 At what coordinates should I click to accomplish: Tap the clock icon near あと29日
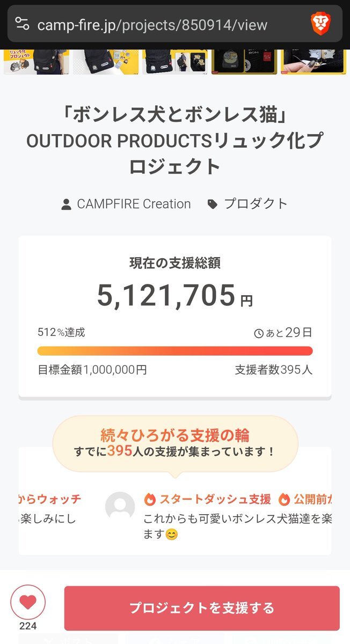click(259, 334)
